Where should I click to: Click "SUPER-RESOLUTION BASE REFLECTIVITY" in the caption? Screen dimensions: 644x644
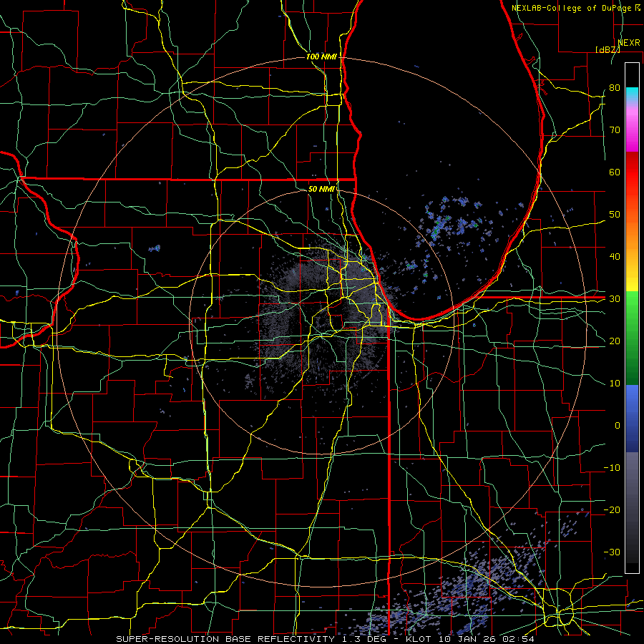[x=225, y=639]
